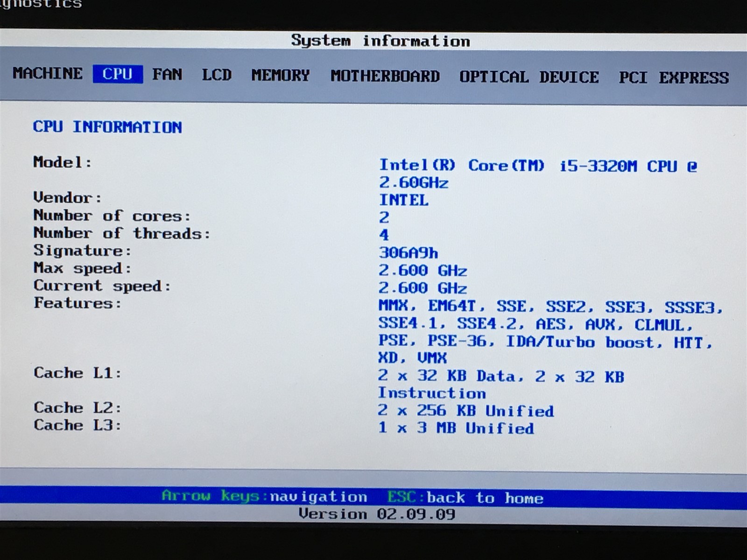Click the Number of cores: label

coord(112,215)
